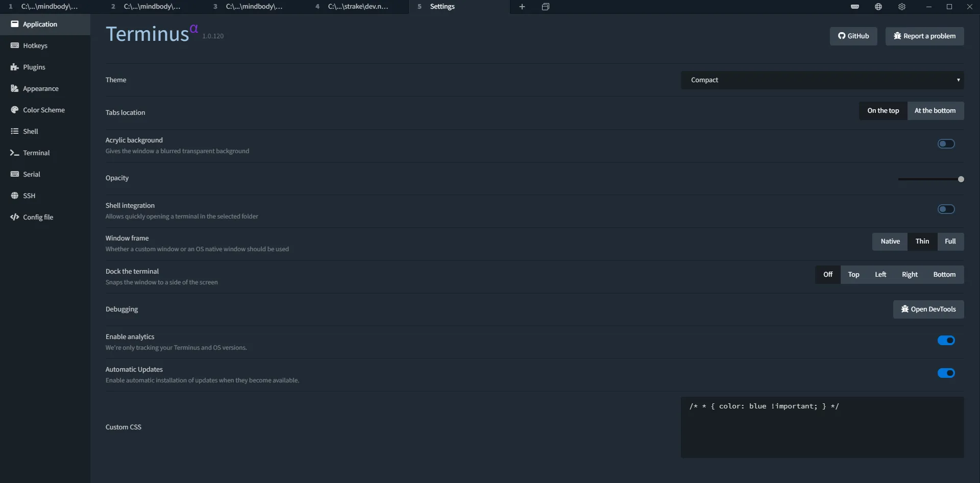Image resolution: width=980 pixels, height=483 pixels.
Task: Switch to the Appearance settings section
Action: (45, 88)
